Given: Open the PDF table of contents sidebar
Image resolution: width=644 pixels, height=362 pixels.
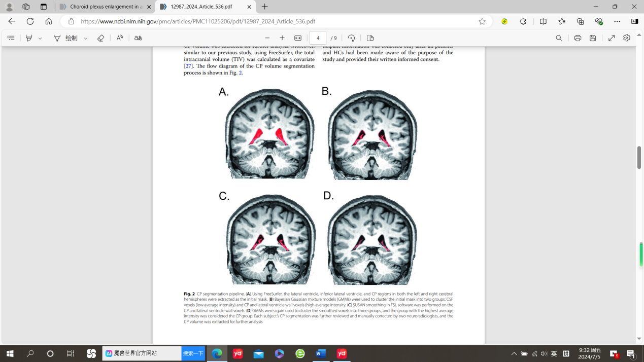Looking at the screenshot, I should point(11,38).
